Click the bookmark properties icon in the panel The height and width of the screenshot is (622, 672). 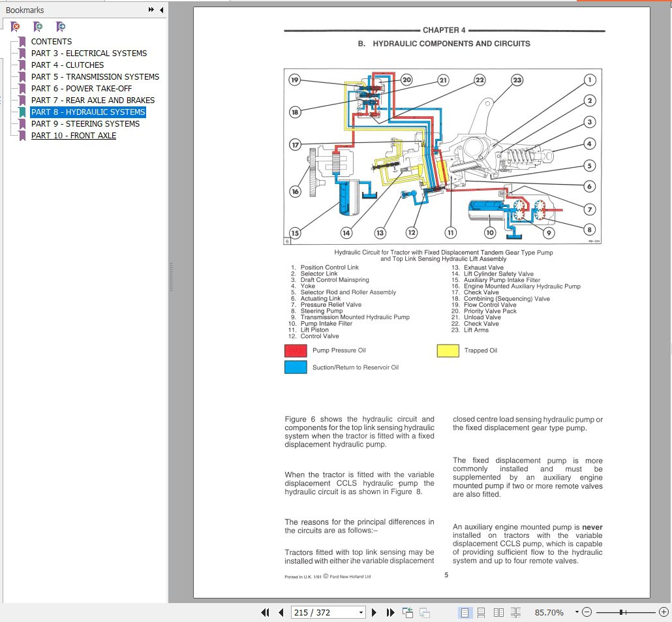point(61,27)
